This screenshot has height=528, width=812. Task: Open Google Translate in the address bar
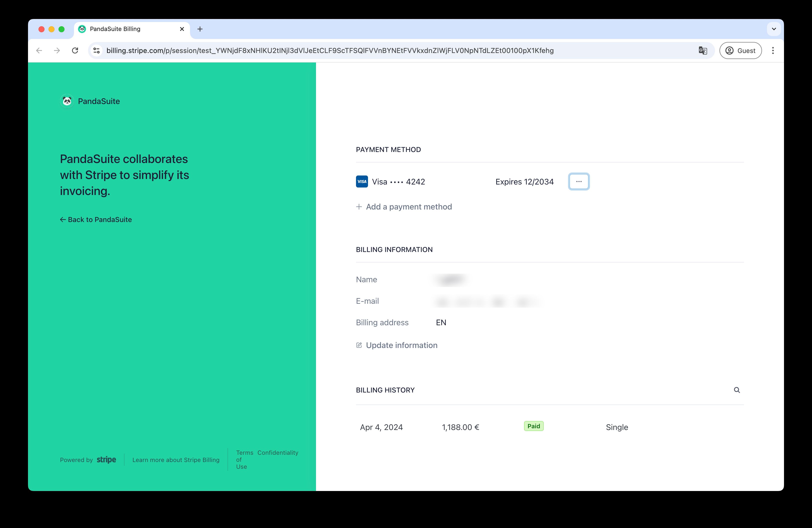[x=703, y=50]
